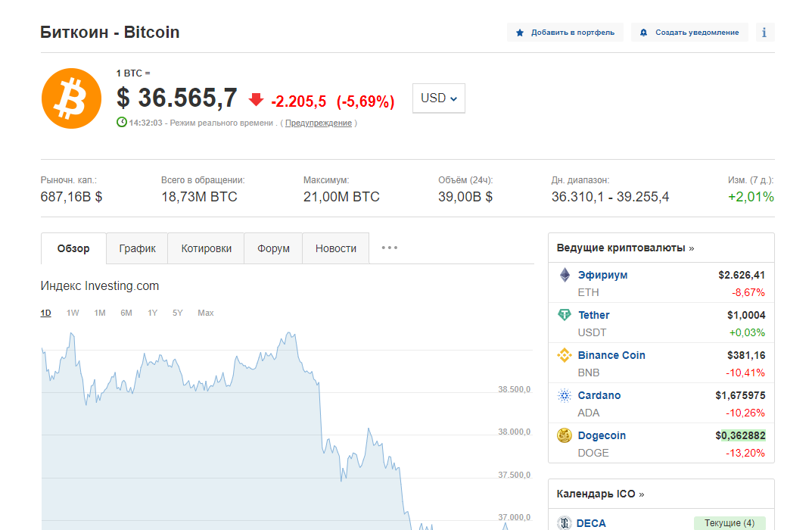Click the 39,00B $ volume value
The height and width of the screenshot is (530, 812).
pyautogui.click(x=465, y=197)
